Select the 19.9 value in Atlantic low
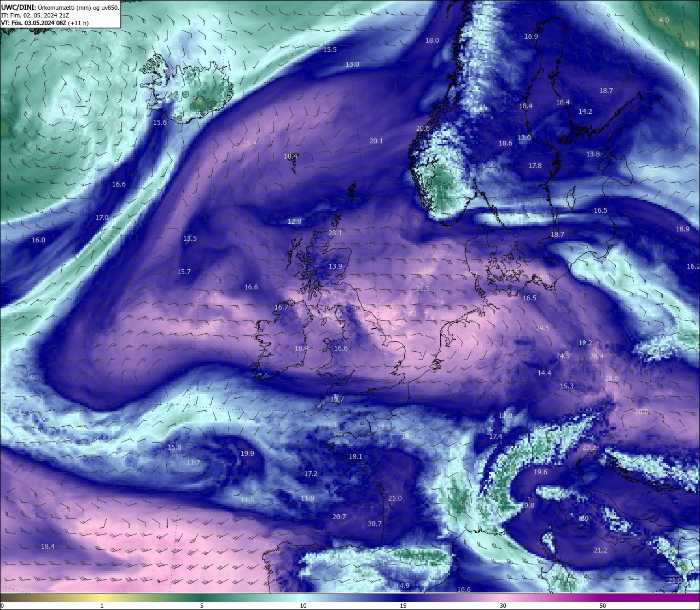This screenshot has width=700, height=610. (x=247, y=454)
